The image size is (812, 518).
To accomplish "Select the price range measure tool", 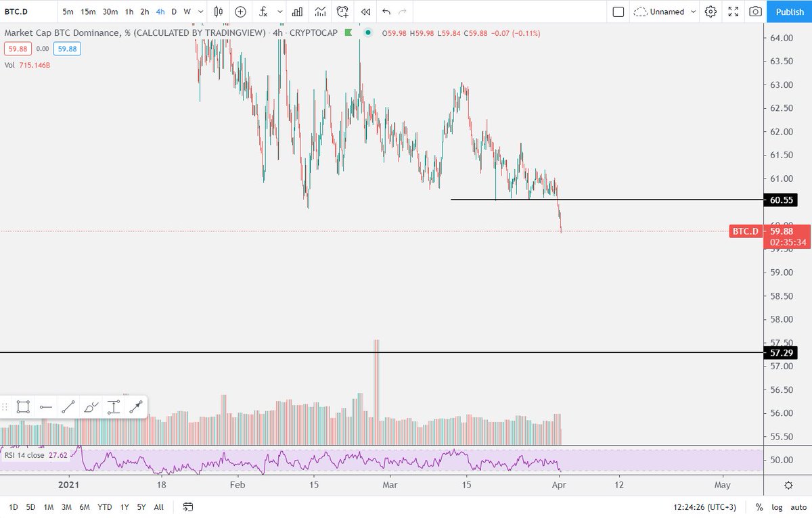I will pyautogui.click(x=113, y=406).
